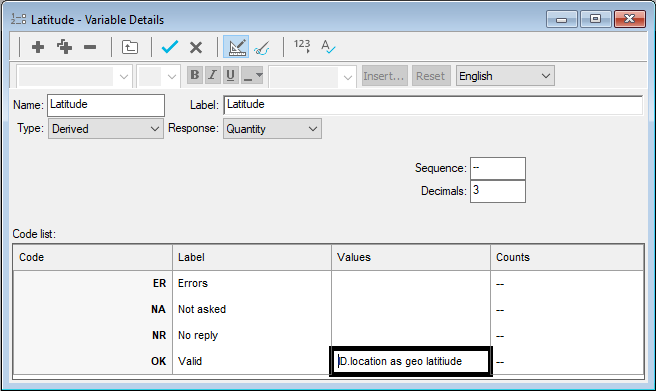
Task: Toggle Italic formatting button
Action: [x=213, y=76]
